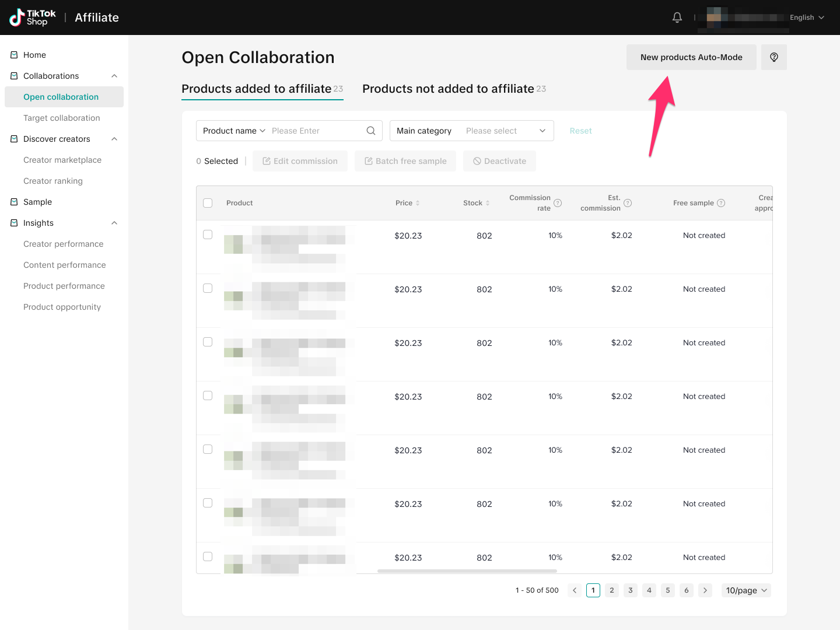Open Creator marketplace in sidebar

point(62,160)
